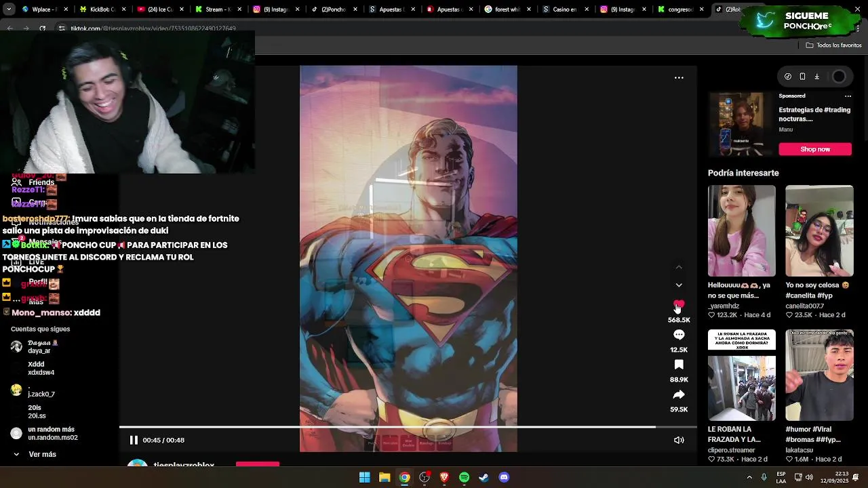Viewport: 868px width, 488px height.
Task: Share the video with the arrow icon
Action: (679, 394)
